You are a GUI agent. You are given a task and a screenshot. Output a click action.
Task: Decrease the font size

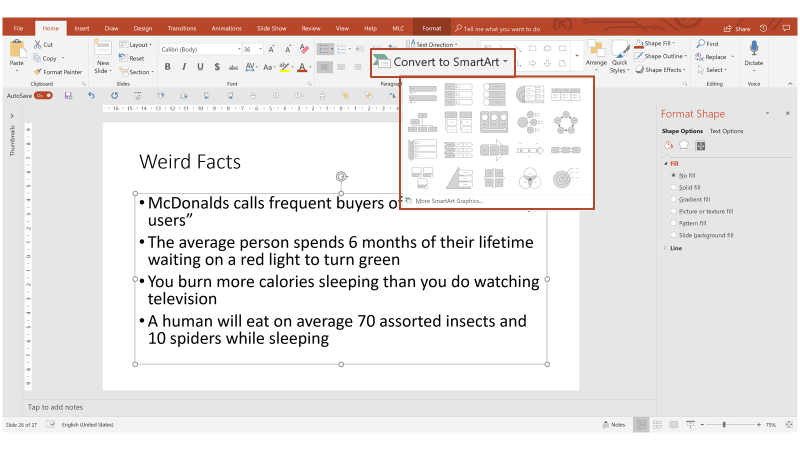pos(288,49)
